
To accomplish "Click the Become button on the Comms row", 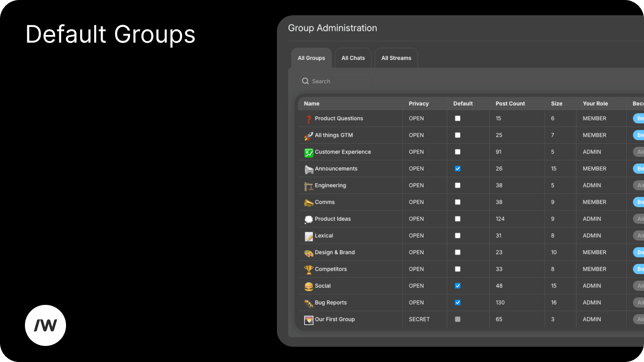I will click(639, 202).
